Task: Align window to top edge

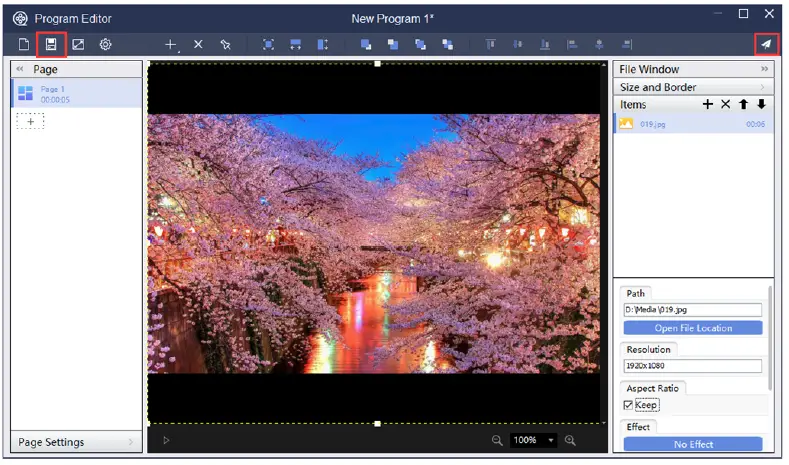Action: (491, 44)
